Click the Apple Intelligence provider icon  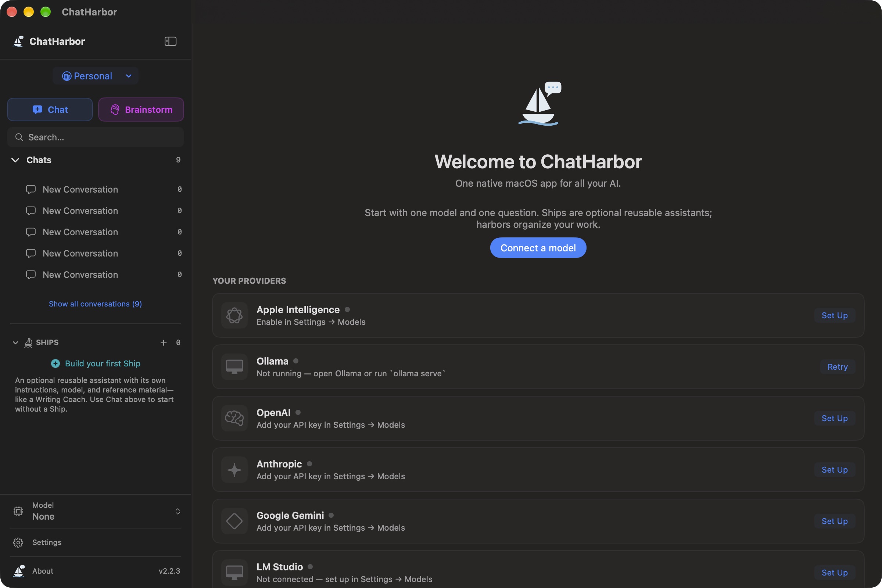pos(234,315)
